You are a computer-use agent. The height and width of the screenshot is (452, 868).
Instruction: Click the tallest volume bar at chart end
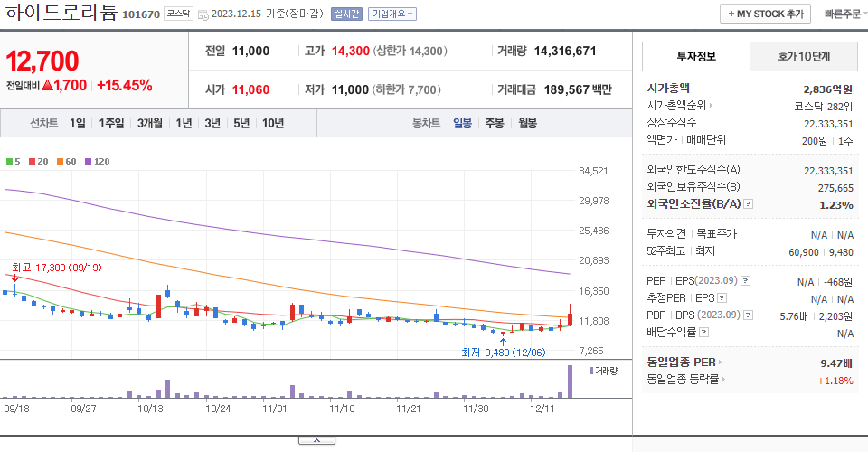tap(570, 381)
